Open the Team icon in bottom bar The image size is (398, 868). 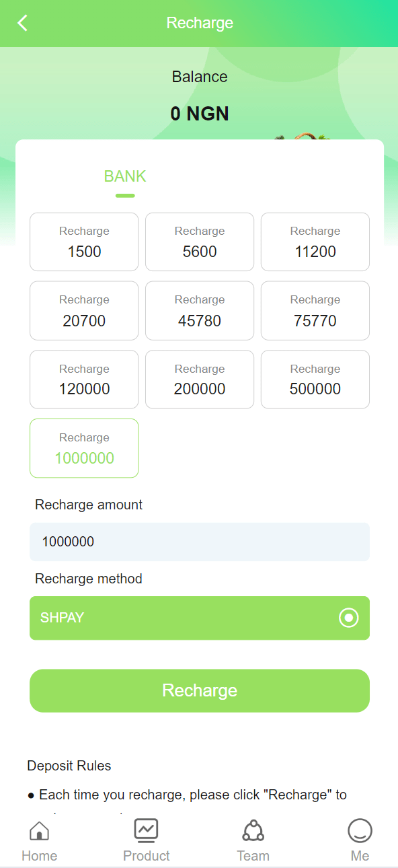(x=253, y=830)
